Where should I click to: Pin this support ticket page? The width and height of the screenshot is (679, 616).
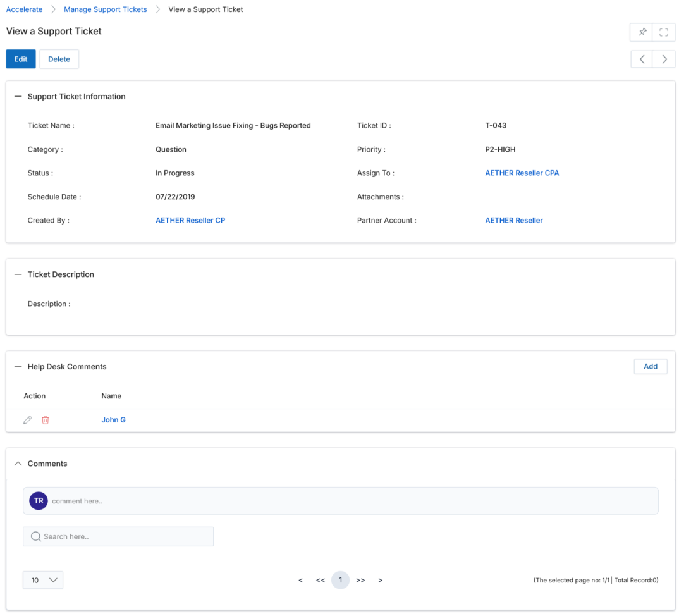coord(642,32)
